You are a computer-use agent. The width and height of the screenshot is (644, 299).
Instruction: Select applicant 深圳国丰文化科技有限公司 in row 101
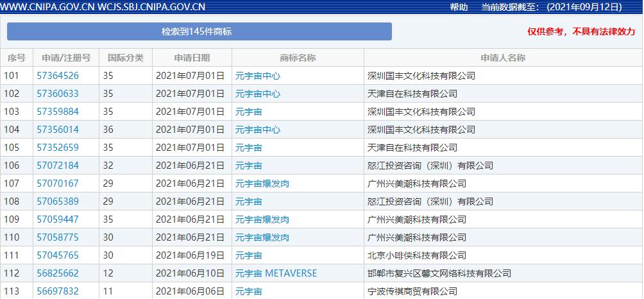tap(421, 76)
